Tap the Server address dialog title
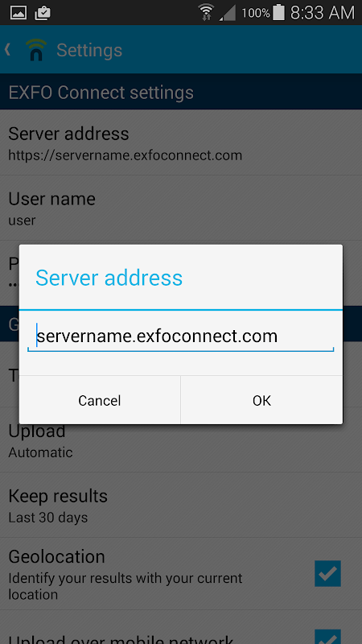 click(109, 278)
